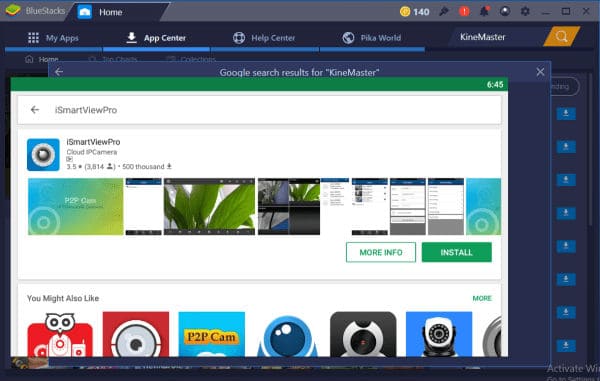Click the KineMaster search field
The width and height of the screenshot is (600, 381).
click(x=496, y=37)
